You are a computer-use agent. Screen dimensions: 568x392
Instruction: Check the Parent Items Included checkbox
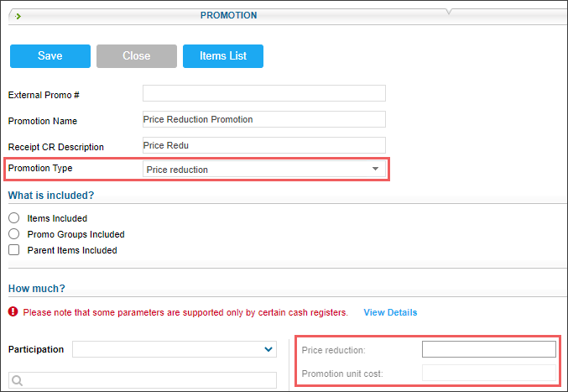tap(13, 250)
